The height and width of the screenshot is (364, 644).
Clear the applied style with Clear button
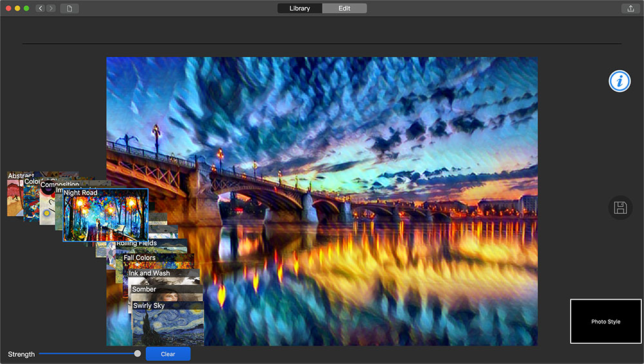168,354
